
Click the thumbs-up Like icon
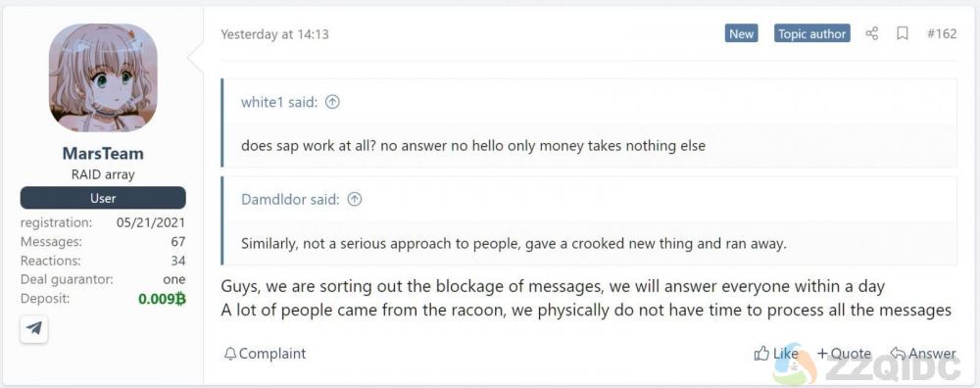click(x=761, y=354)
